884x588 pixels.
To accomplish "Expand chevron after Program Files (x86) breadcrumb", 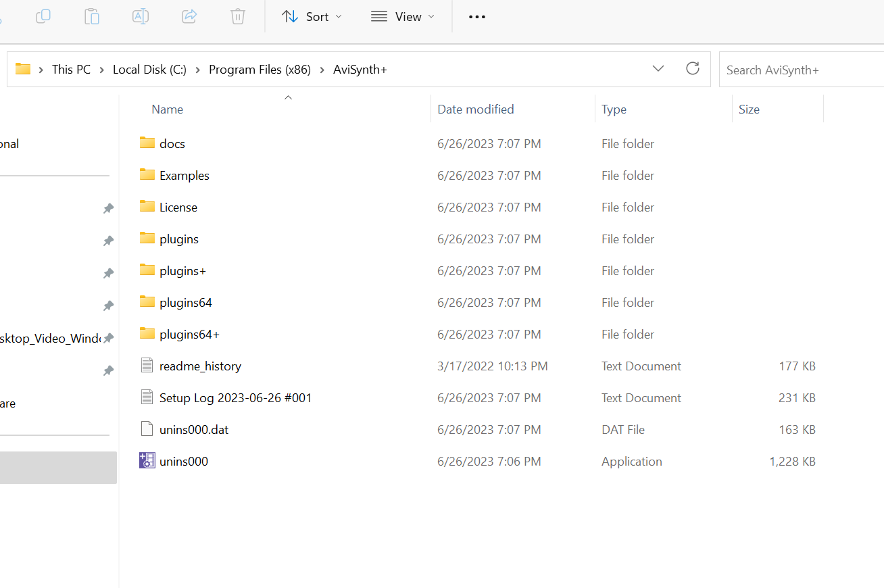I will pyautogui.click(x=322, y=70).
